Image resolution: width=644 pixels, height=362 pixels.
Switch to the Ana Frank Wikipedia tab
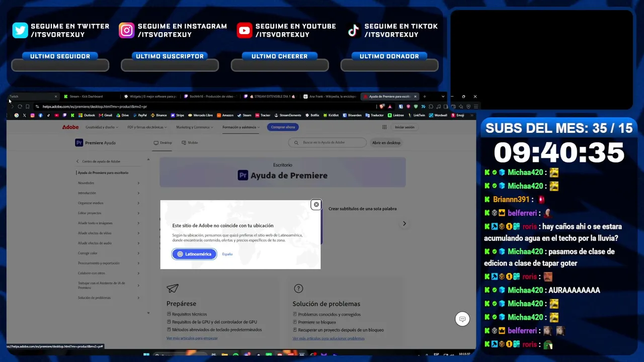coord(329,97)
